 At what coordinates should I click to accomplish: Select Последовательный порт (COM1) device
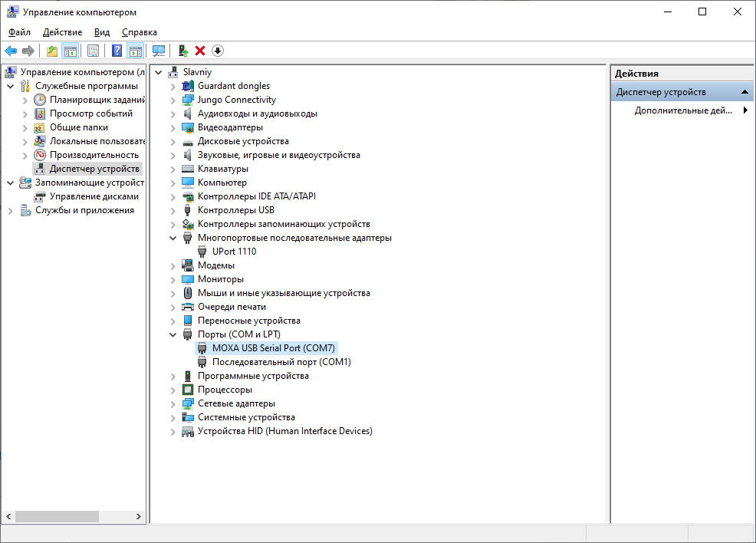coord(281,362)
